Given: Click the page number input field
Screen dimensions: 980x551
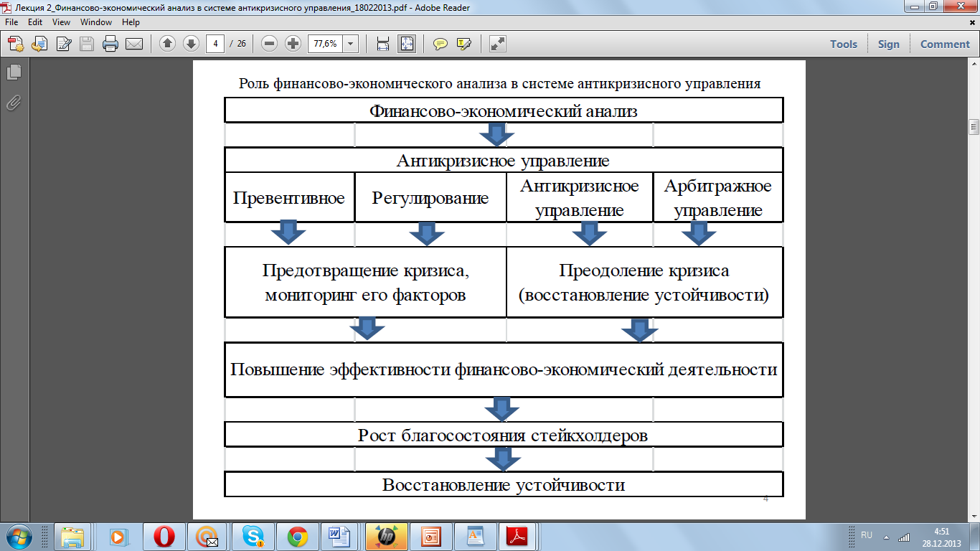Looking at the screenshot, I should pyautogui.click(x=215, y=44).
